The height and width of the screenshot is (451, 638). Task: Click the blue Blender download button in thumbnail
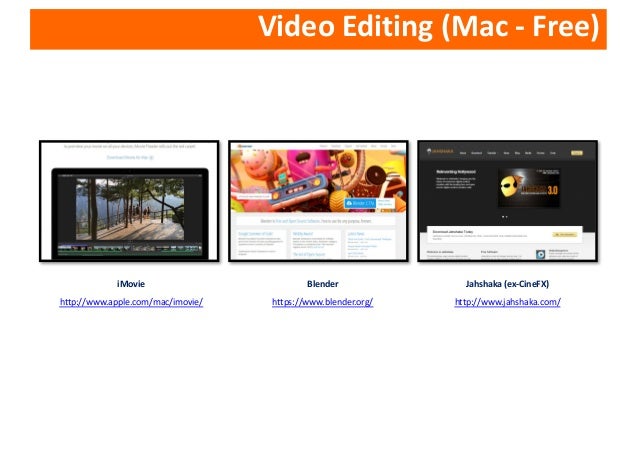point(360,203)
